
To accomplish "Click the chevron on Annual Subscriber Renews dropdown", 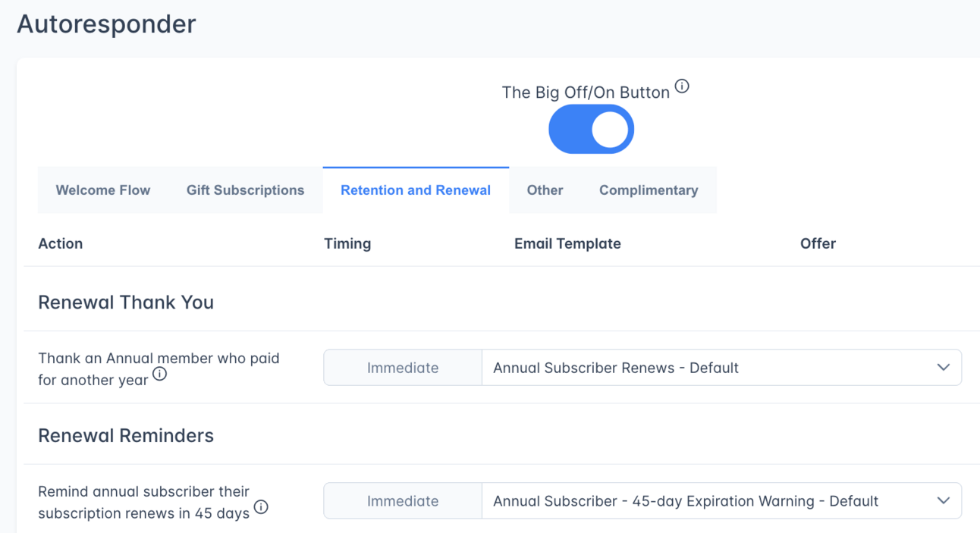I will 943,367.
